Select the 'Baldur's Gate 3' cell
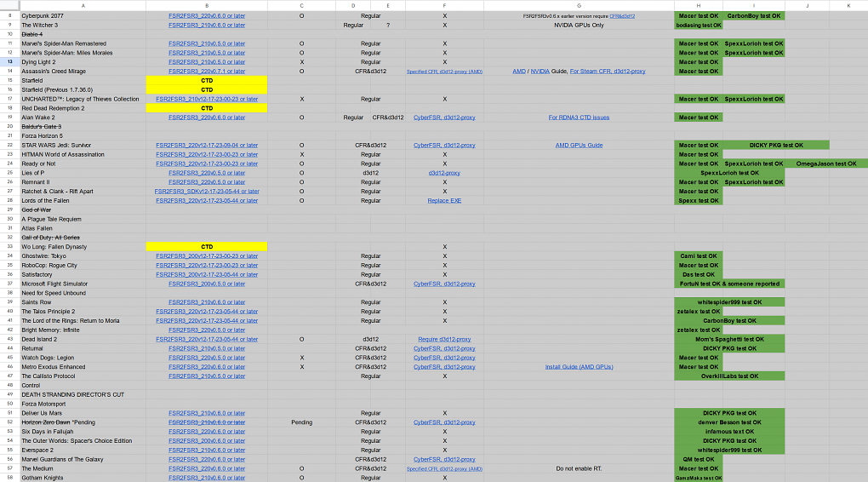Image resolution: width=868 pixels, height=482 pixels. click(83, 127)
